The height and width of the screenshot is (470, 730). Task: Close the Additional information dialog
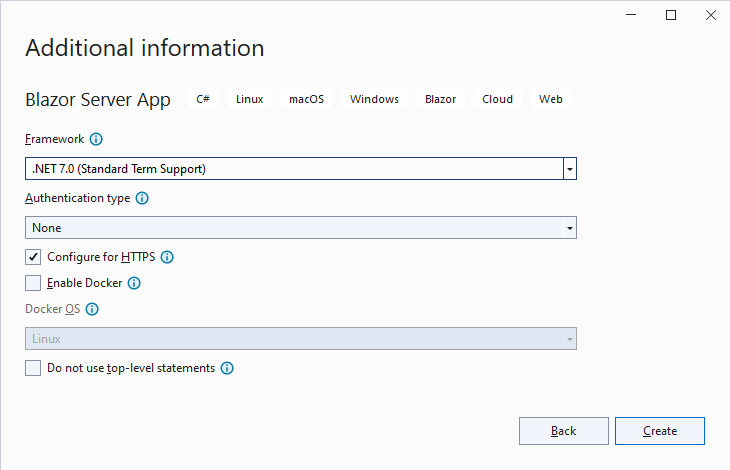(711, 15)
